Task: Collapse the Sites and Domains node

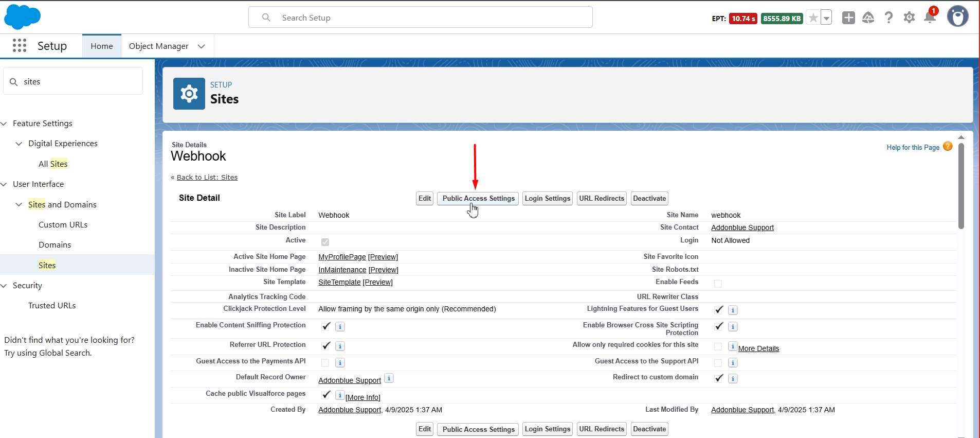Action: [x=19, y=204]
